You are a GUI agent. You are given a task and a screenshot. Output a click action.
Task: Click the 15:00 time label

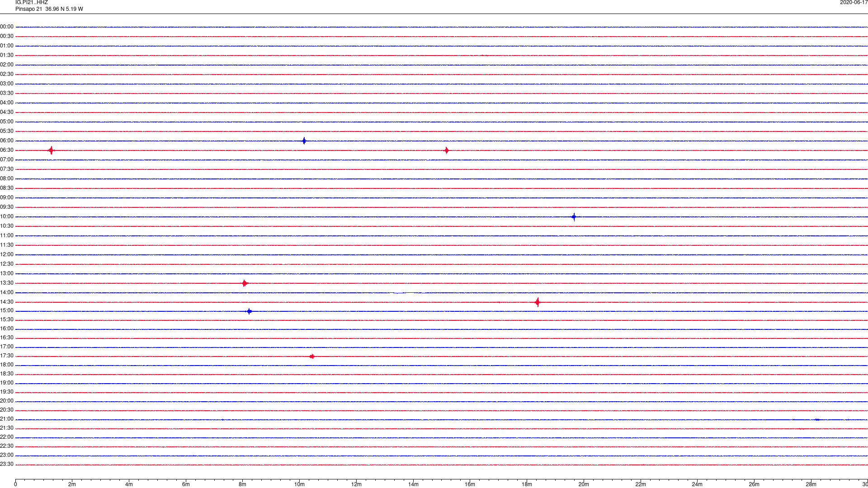click(x=7, y=310)
